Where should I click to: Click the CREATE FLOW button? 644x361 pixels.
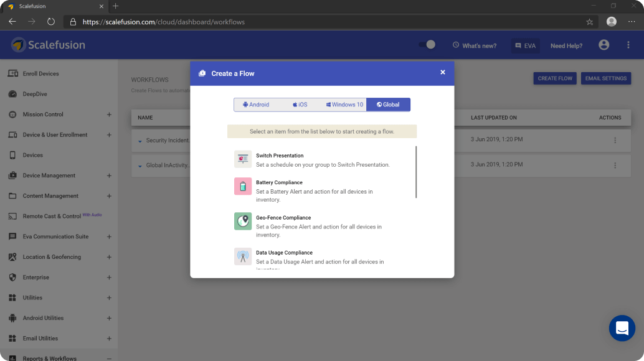pyautogui.click(x=554, y=78)
